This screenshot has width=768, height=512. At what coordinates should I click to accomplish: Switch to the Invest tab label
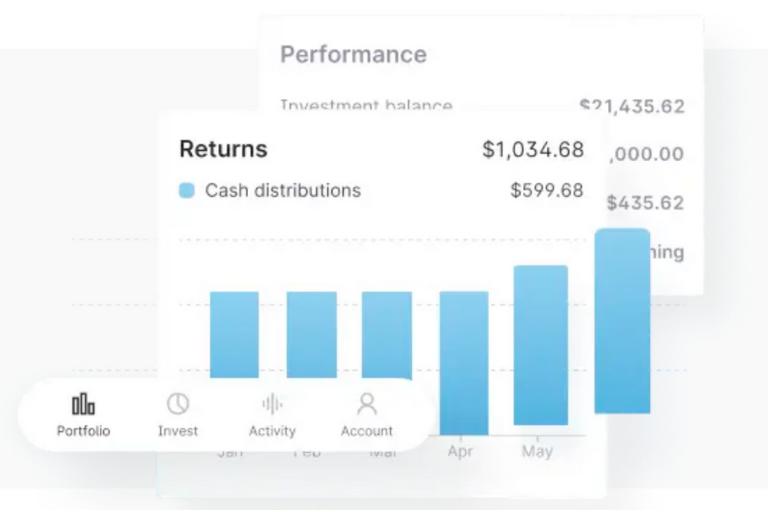coord(178,431)
